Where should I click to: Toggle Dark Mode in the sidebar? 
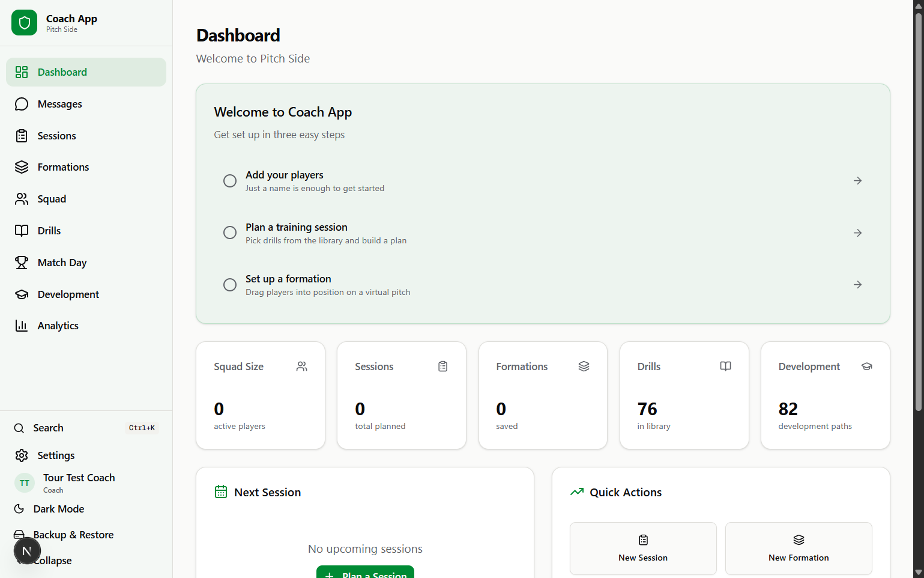tap(59, 509)
